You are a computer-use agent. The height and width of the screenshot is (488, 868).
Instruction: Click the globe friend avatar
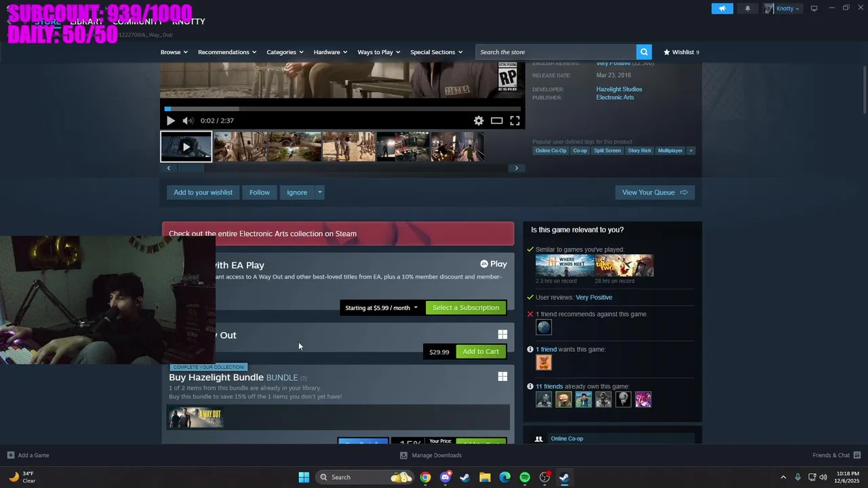click(544, 327)
